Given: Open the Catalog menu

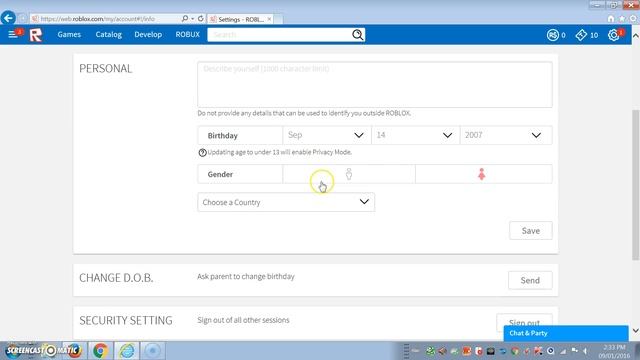Looking at the screenshot, I should coord(109,35).
